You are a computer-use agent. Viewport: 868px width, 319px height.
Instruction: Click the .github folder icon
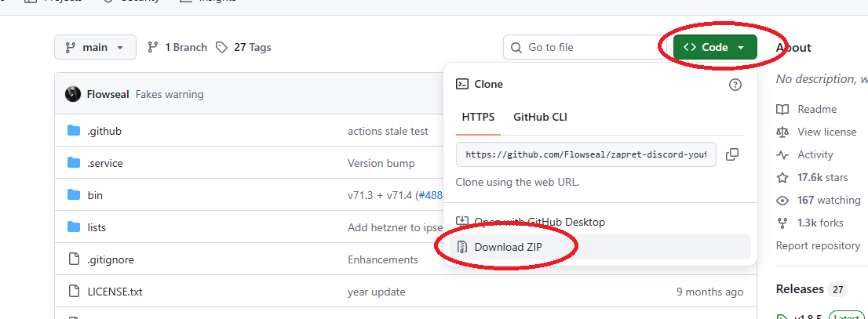coord(74,131)
